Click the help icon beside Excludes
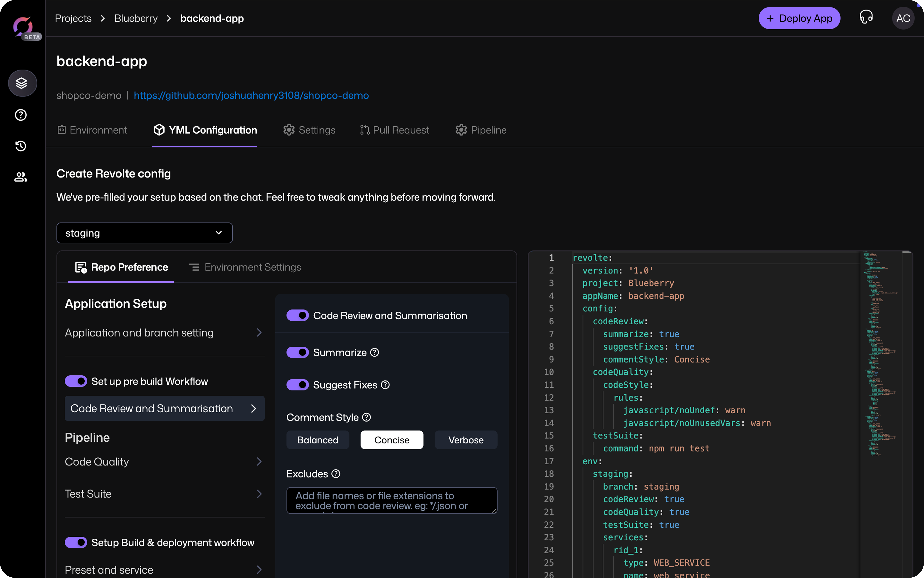 coord(336,474)
